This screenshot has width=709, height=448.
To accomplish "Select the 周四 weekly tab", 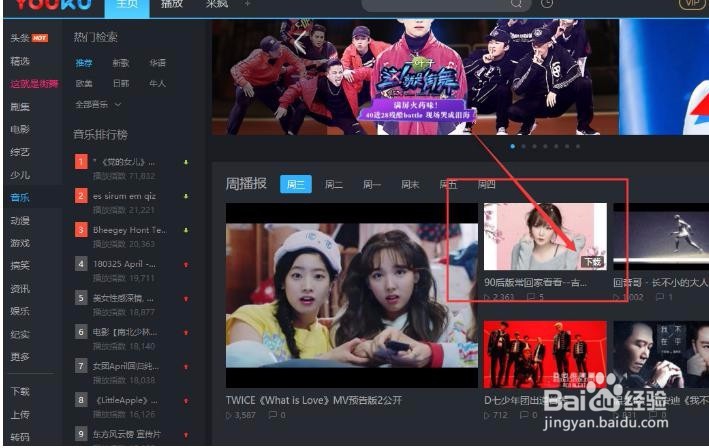I will pos(487,184).
